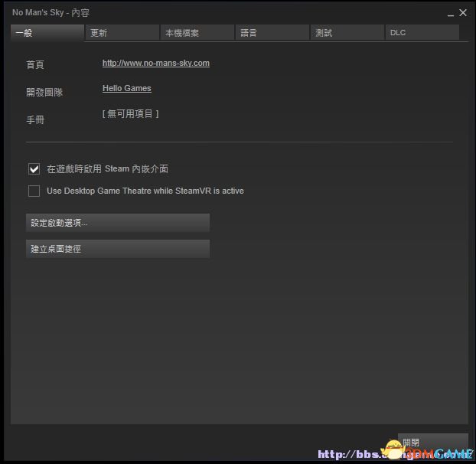
Task: Go to the 語言 tab
Action: 272,32
